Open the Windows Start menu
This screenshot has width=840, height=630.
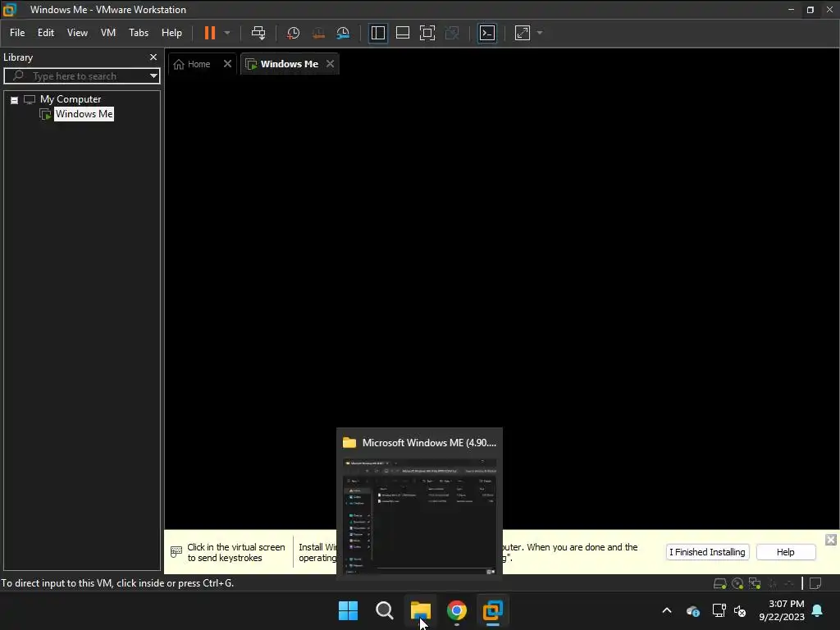[348, 610]
